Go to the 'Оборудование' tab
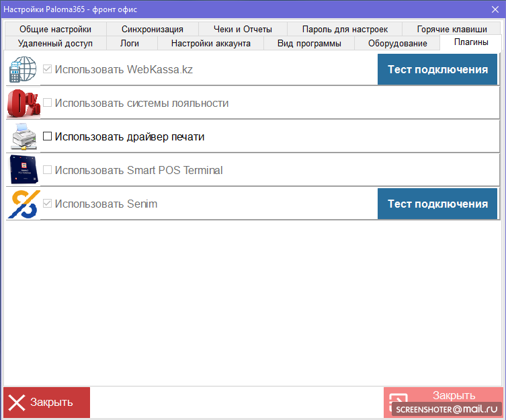The height and width of the screenshot is (420, 506). tap(397, 43)
